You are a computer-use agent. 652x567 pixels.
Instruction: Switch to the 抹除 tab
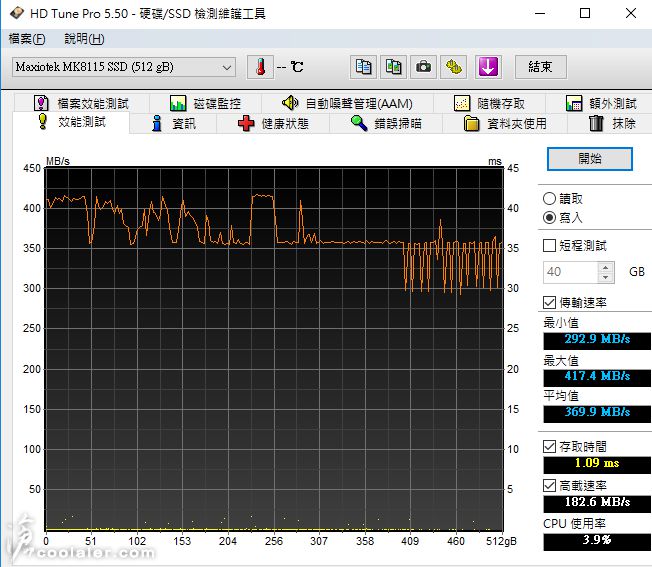pyautogui.click(x=611, y=123)
